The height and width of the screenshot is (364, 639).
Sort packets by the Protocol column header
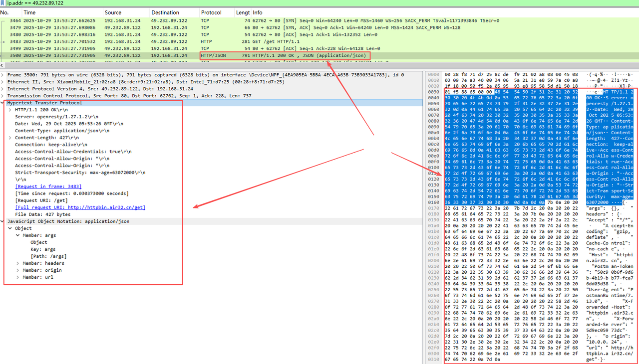[x=211, y=12]
